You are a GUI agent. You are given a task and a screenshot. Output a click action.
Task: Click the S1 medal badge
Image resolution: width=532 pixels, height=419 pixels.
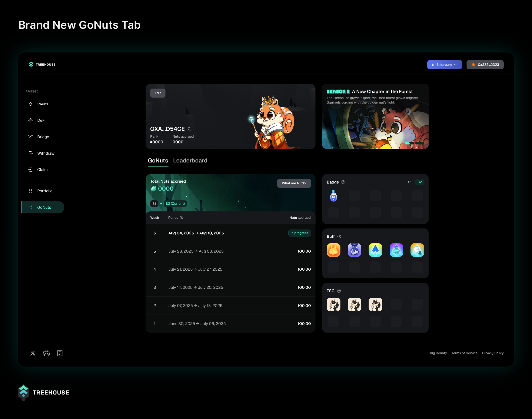coord(333,196)
